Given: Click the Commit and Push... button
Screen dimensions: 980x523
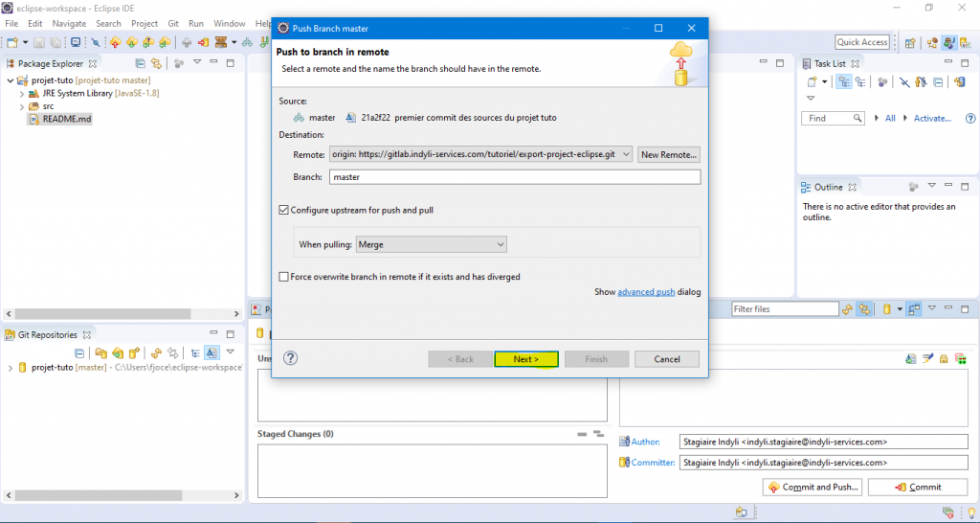Looking at the screenshot, I should click(813, 488).
